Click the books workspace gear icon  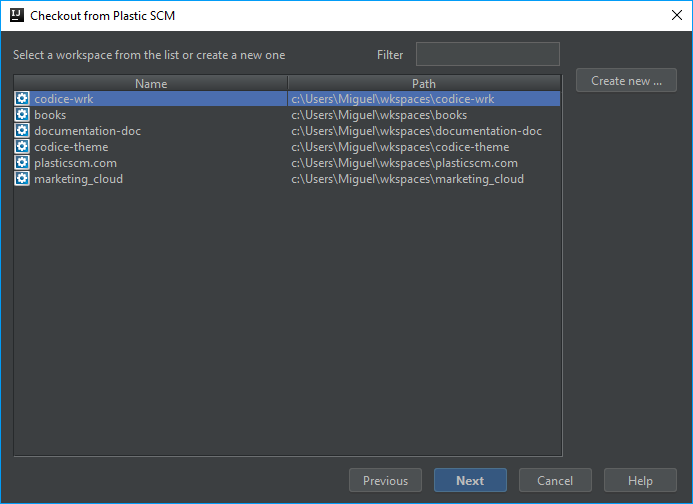[22, 115]
